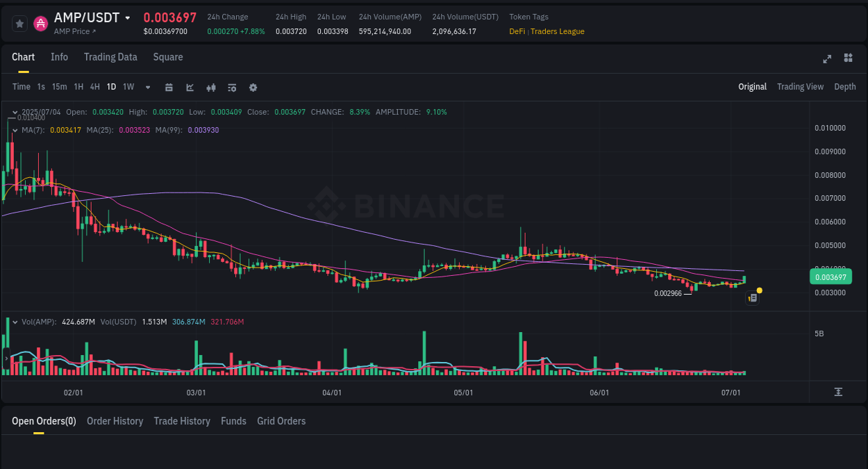This screenshot has width=868, height=469.
Task: Expand the chart to fullscreen
Action: pos(827,59)
